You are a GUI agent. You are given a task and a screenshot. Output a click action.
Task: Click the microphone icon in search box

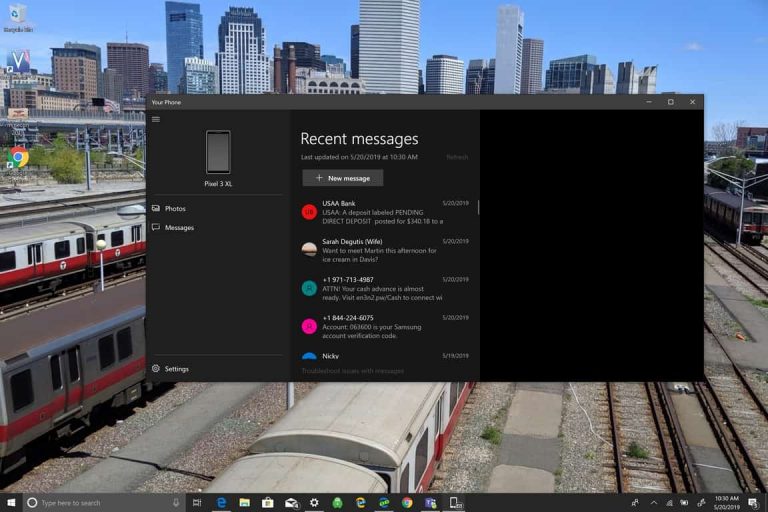coord(176,503)
